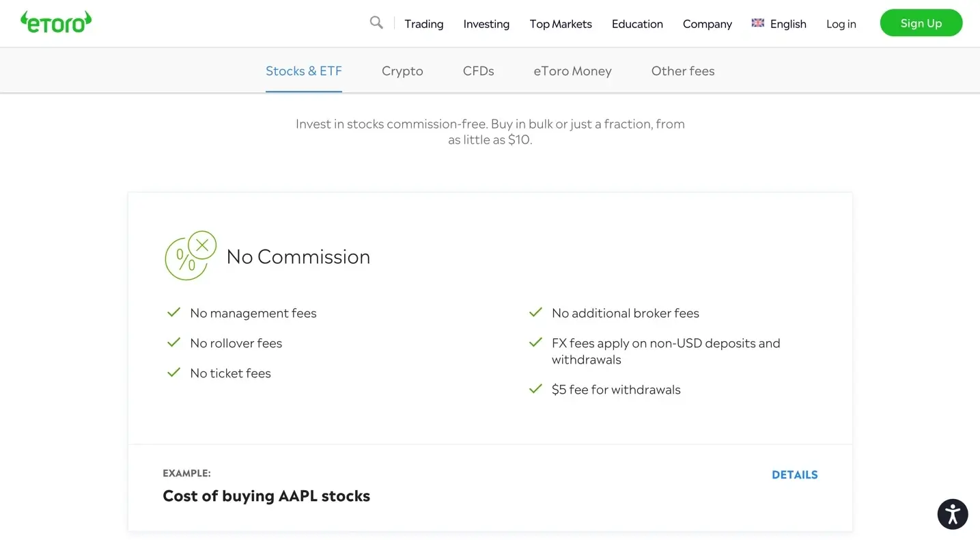Click the Log in link
Image resolution: width=980 pixels, height=540 pixels.
pos(841,24)
